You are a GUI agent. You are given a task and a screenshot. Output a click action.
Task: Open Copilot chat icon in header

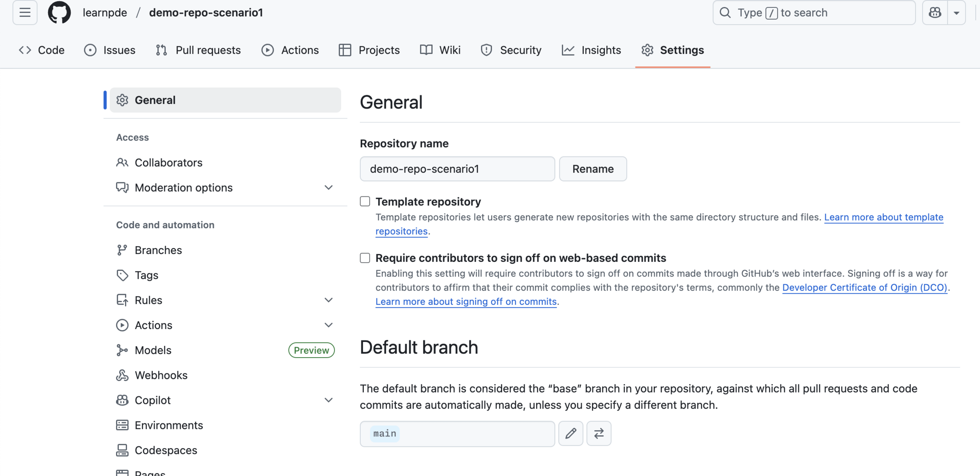point(935,13)
